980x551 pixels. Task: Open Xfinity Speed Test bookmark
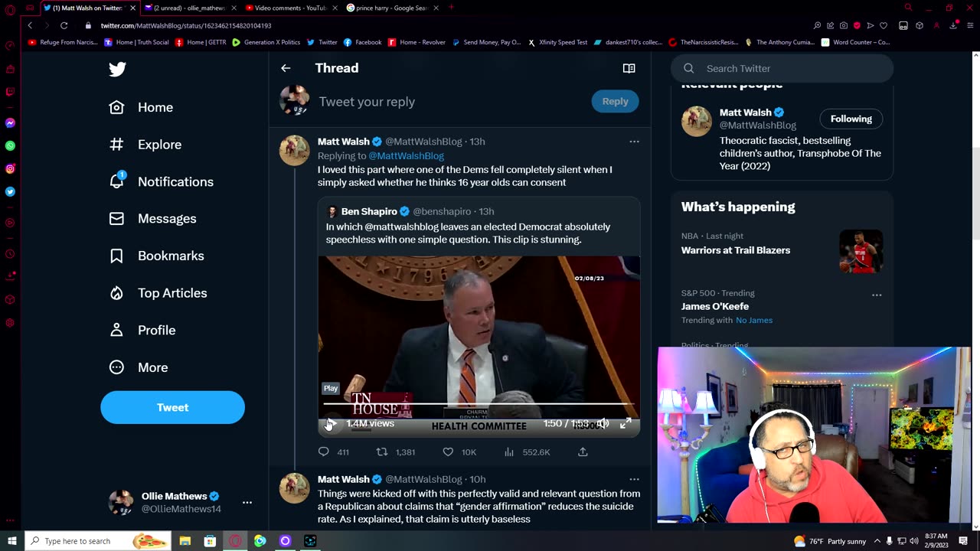(557, 42)
